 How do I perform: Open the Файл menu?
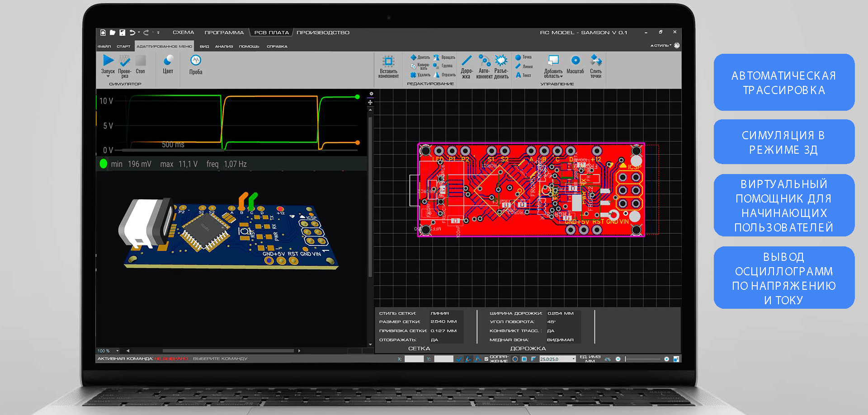104,46
